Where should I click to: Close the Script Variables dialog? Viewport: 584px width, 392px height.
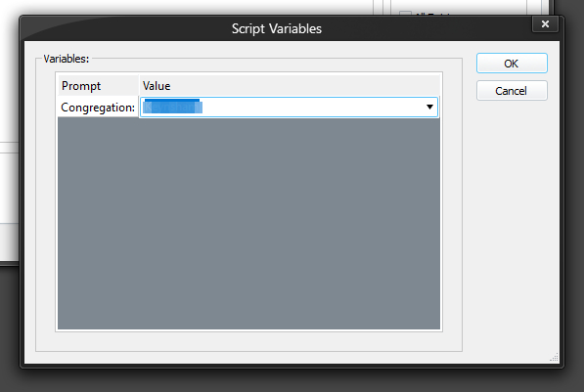pyautogui.click(x=545, y=24)
